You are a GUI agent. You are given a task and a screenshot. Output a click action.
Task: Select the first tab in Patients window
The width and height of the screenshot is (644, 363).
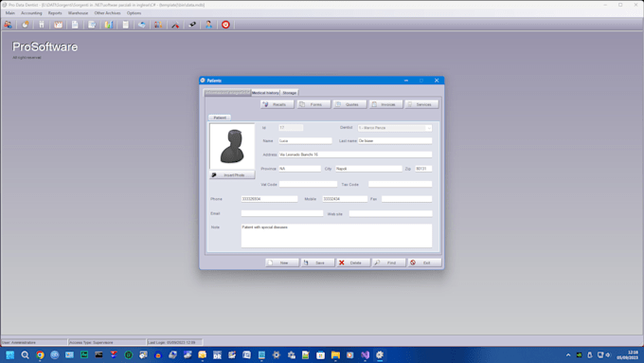click(x=227, y=93)
